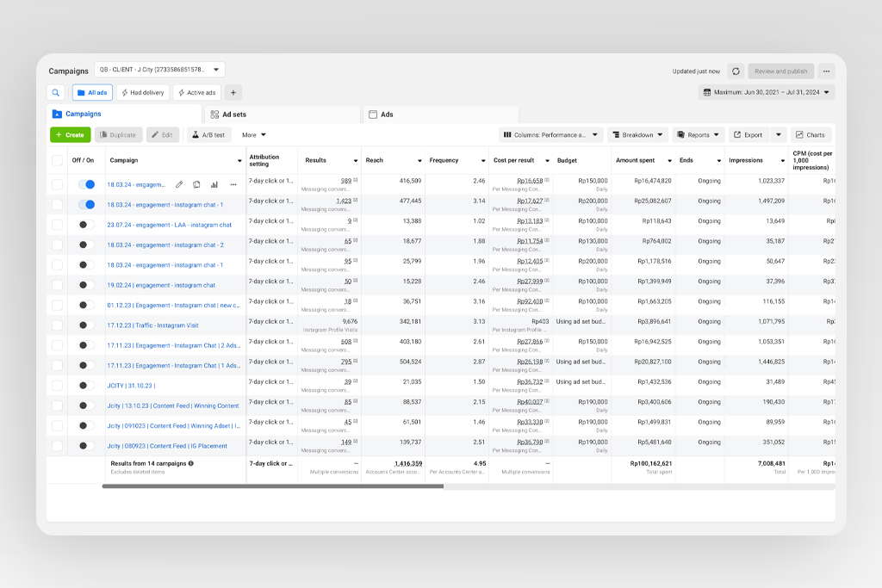
Task: Click the horizontal scrollbar below the table
Action: point(272,486)
